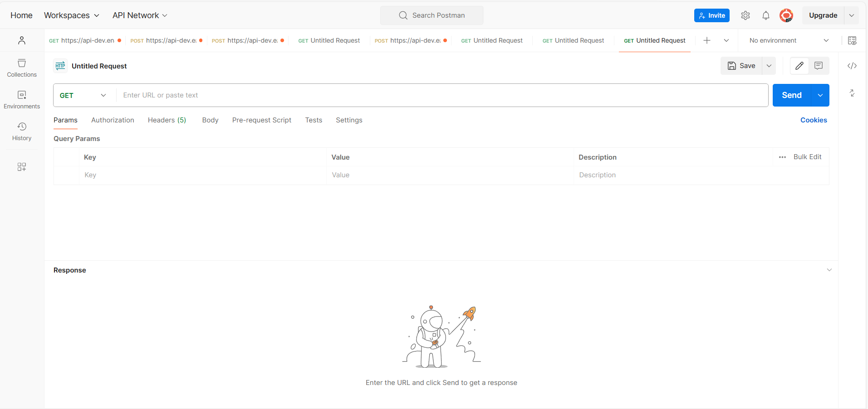The image size is (868, 409).
Task: Open the Collections sidebar panel
Action: [x=22, y=68]
